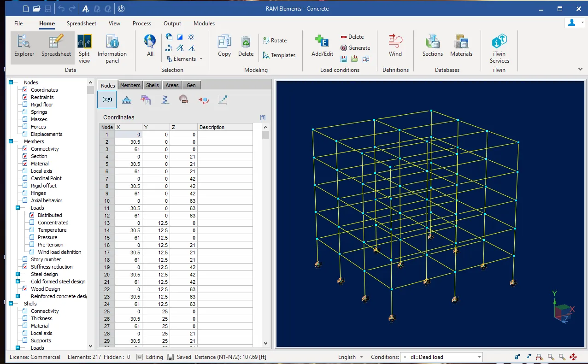Click the zoom out magnifier in status bar
The width and height of the screenshot is (588, 364).
562,357
